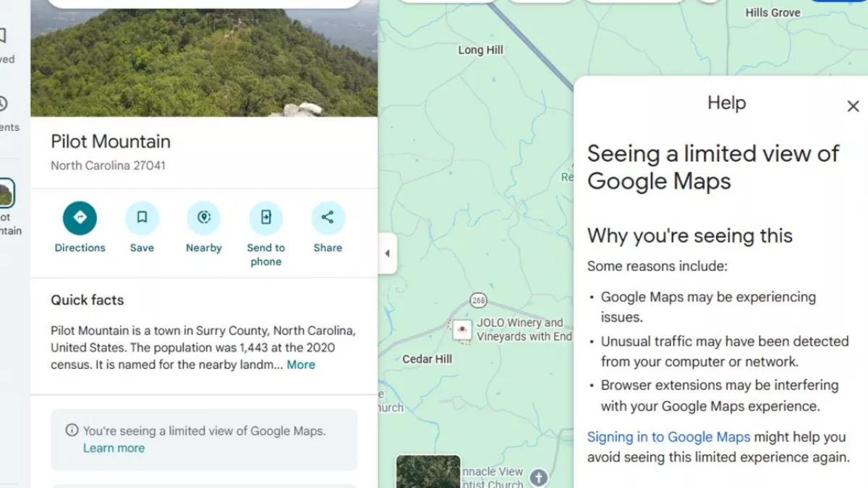868x488 pixels.
Task: Share this place via Share icon
Action: [x=328, y=218]
